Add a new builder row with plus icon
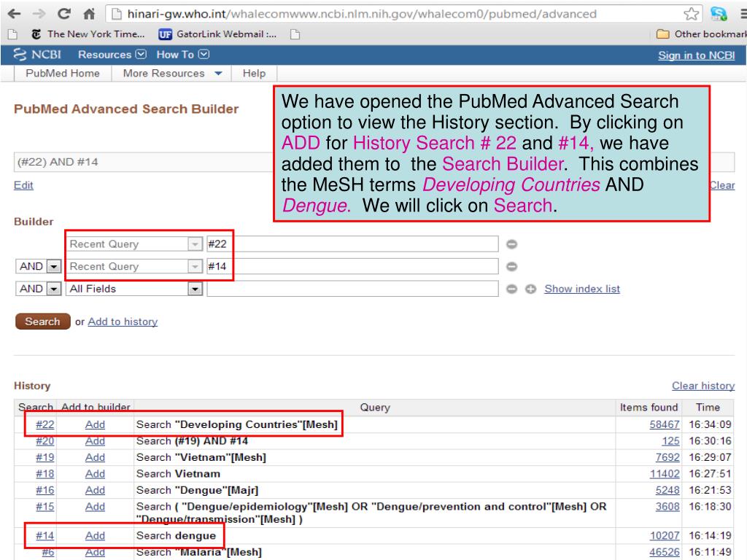This screenshot has width=747, height=560. (x=531, y=289)
